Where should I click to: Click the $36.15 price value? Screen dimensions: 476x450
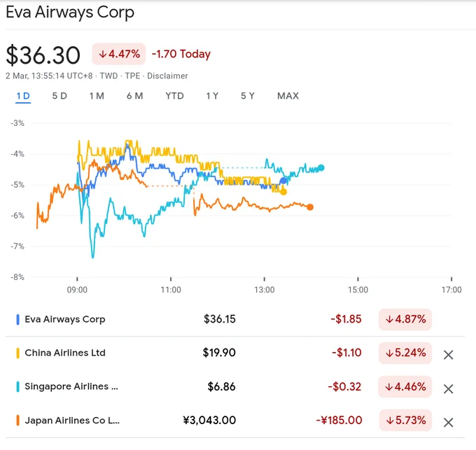(x=220, y=319)
